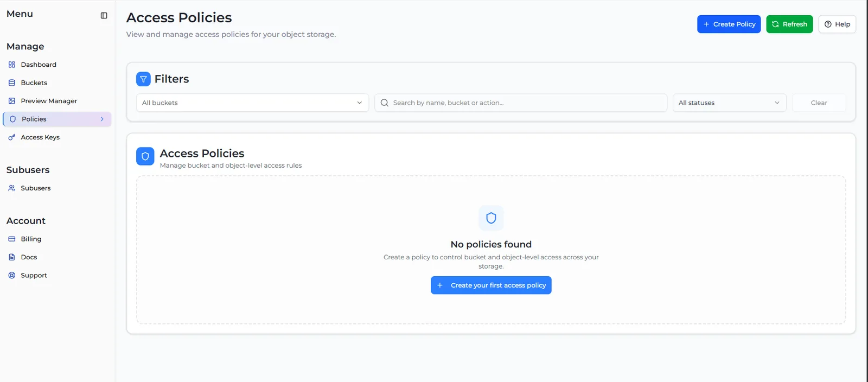Click the Clear filters button
The height and width of the screenshot is (382, 868).
(819, 103)
